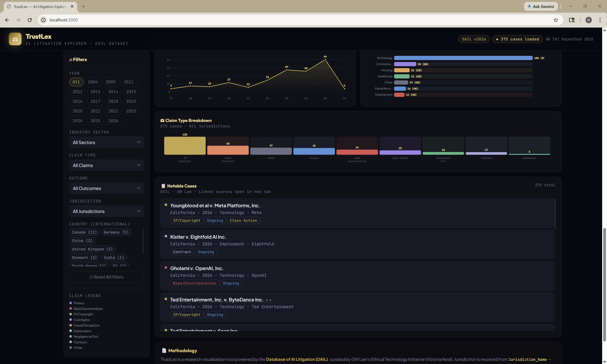607x364 pixels.
Task: Click the browser back arrow
Action: 7,20
